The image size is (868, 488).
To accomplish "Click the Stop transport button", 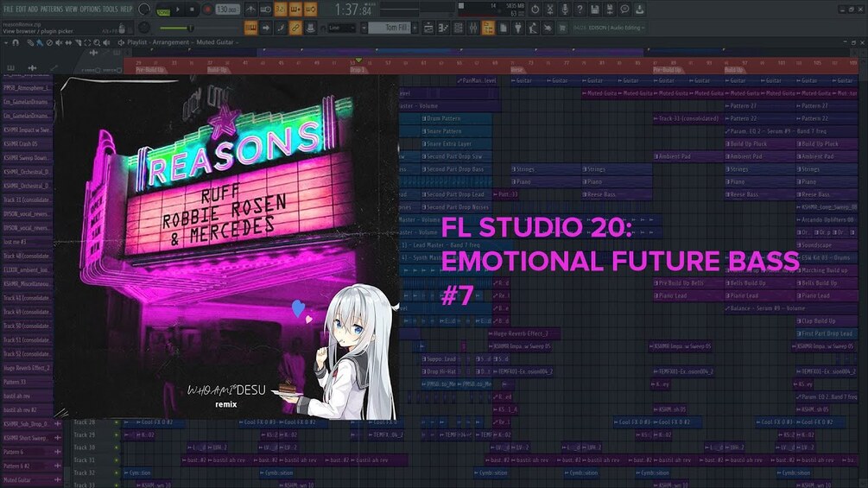I will 192,10.
